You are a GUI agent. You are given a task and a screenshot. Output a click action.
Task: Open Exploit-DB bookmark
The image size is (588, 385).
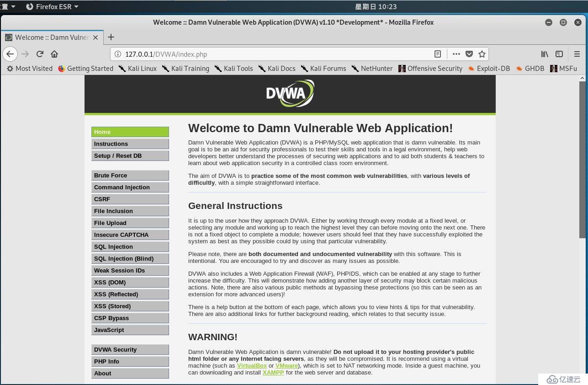tap(488, 68)
